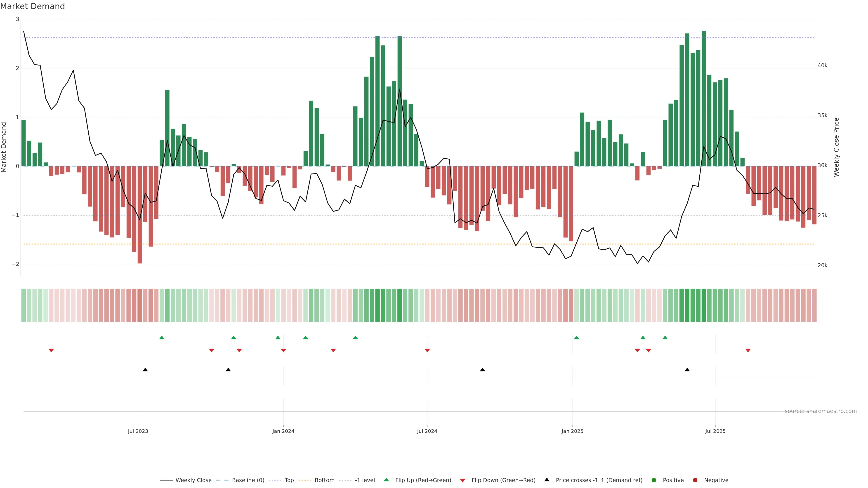Click the green Flip Up legend triangle

[386, 480]
